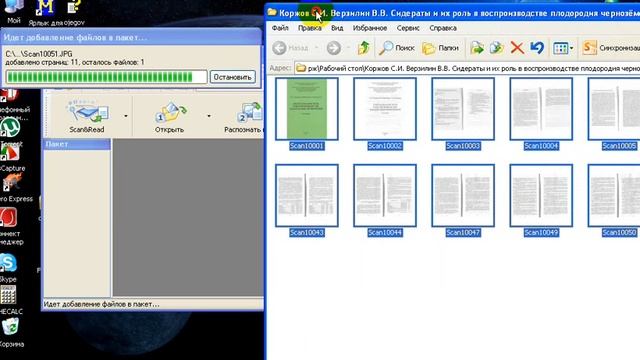Select the Scan10004 thumbnail

541,109
